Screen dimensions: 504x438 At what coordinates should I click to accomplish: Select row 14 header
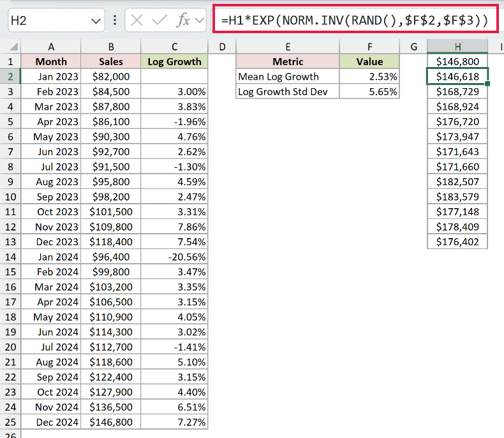click(10, 257)
